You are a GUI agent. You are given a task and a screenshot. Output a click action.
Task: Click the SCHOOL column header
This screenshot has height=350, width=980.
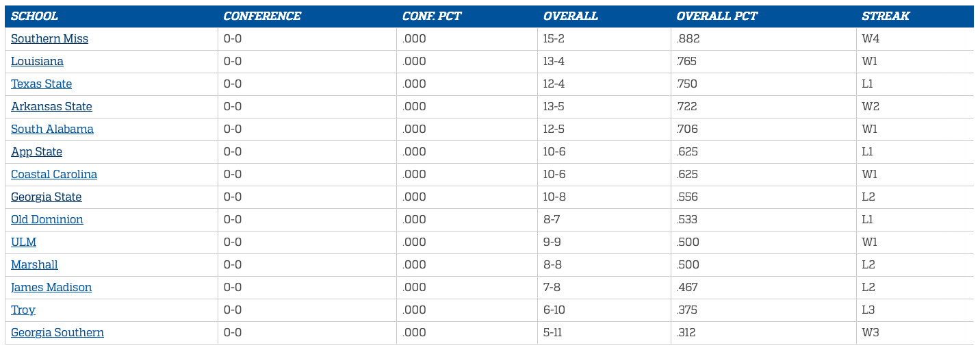34,16
